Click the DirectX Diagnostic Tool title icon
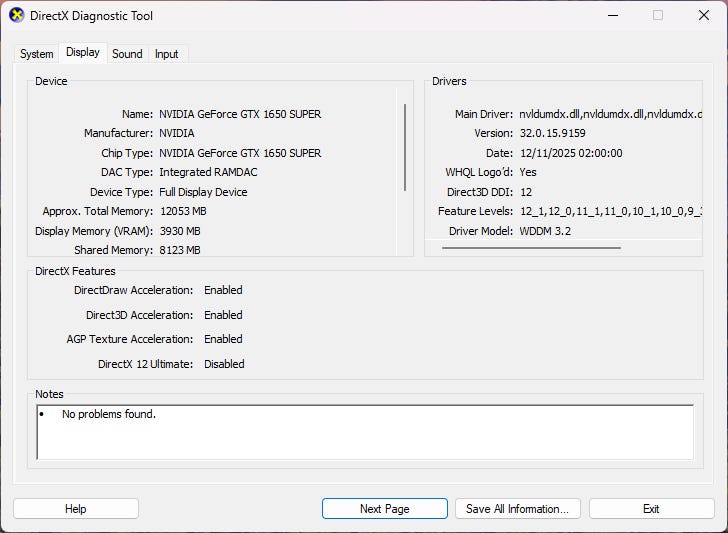 coord(17,15)
